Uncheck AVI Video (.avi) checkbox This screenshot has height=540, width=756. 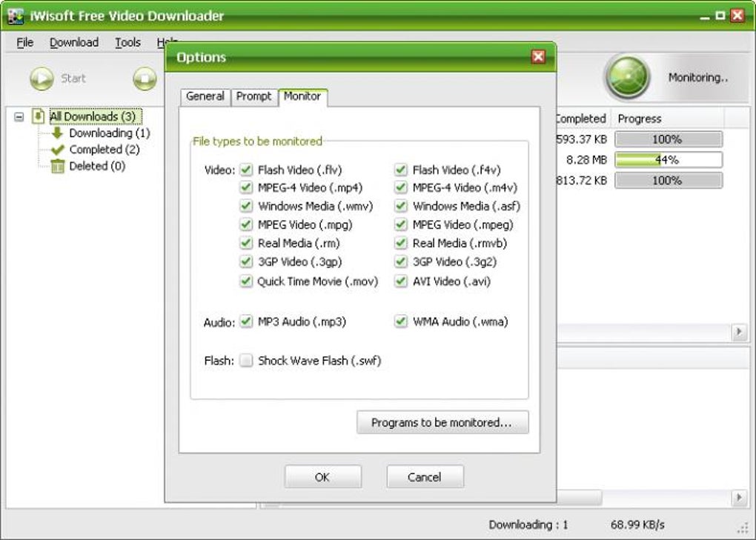click(x=401, y=281)
